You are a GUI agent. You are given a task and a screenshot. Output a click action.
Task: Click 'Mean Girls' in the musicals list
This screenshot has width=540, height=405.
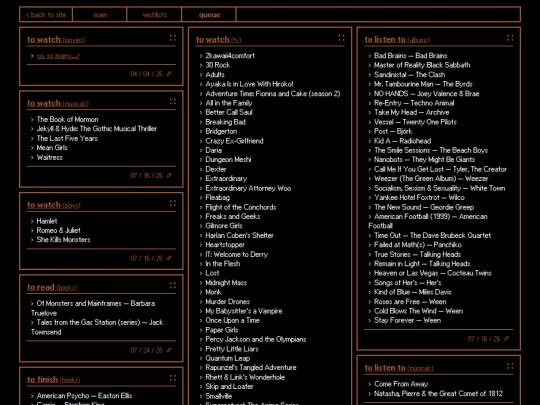(x=52, y=148)
